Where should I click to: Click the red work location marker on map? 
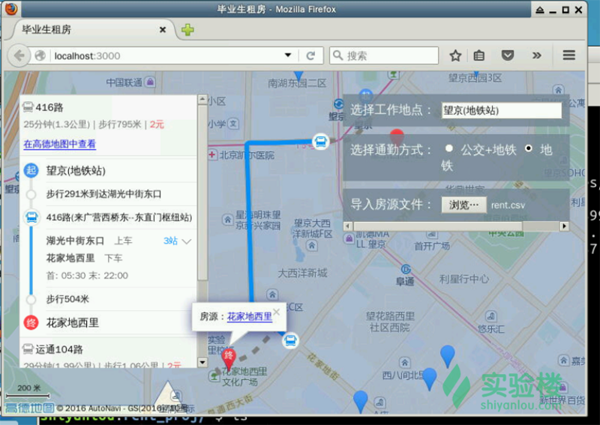[397, 136]
